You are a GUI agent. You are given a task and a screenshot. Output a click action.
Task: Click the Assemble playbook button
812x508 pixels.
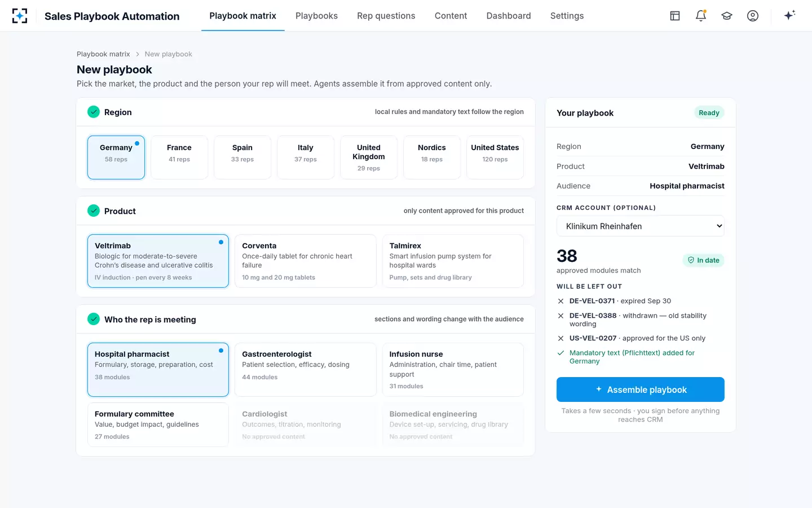tap(641, 389)
